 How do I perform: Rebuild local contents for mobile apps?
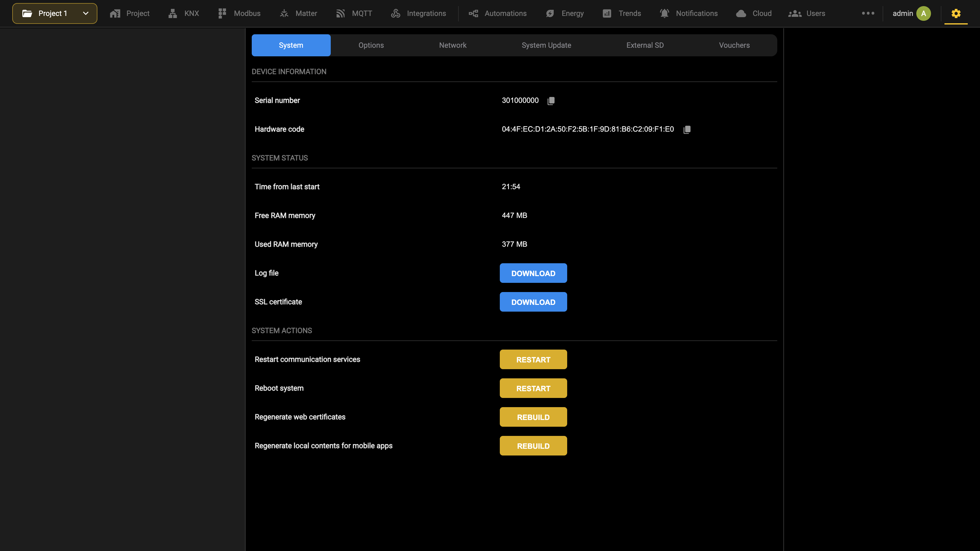coord(533,446)
